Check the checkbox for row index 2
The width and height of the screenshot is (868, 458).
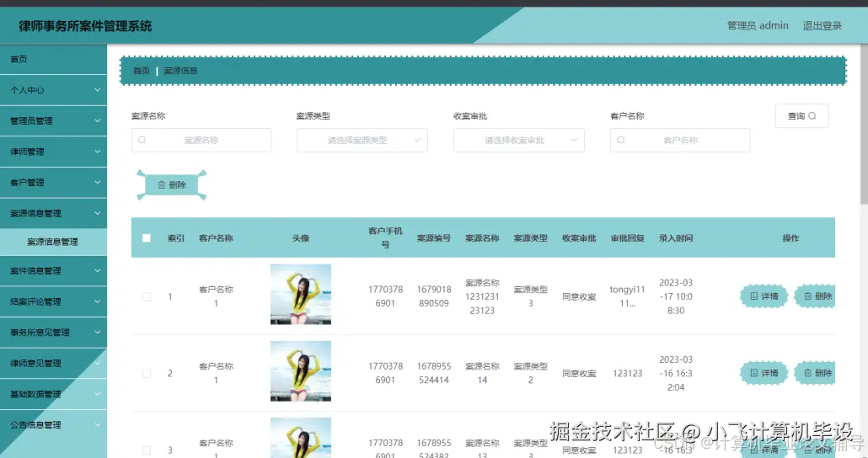(x=146, y=373)
